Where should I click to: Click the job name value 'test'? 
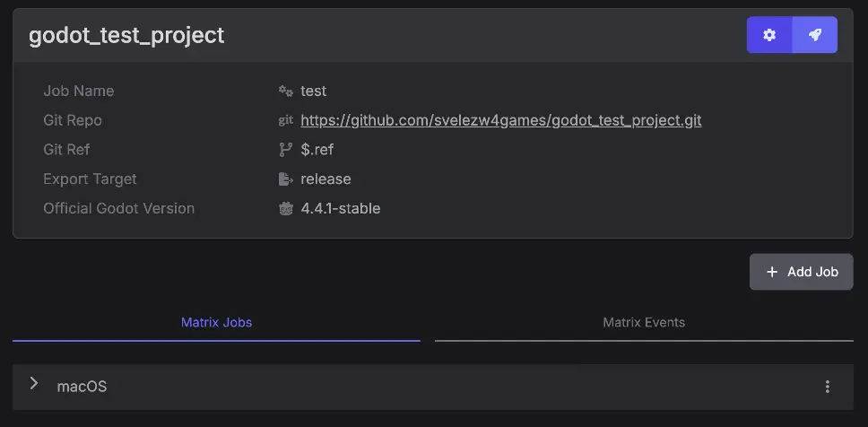[313, 91]
